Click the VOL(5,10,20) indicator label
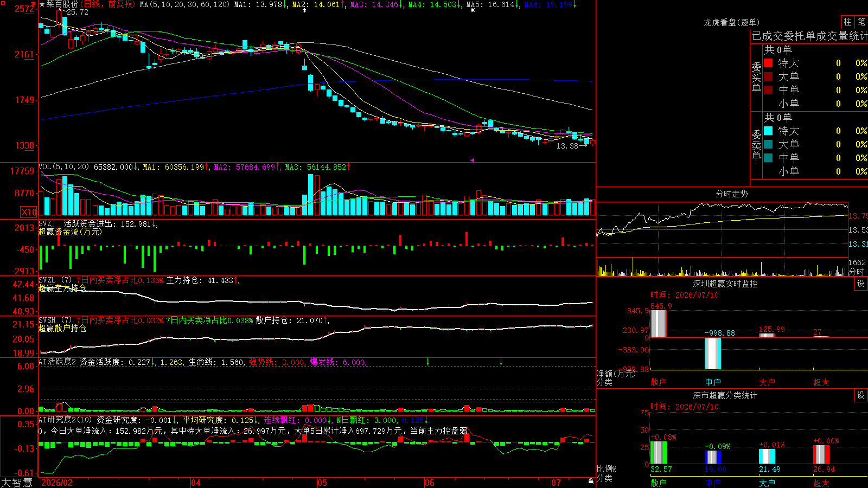This screenshot has height=488, width=868. [x=64, y=167]
